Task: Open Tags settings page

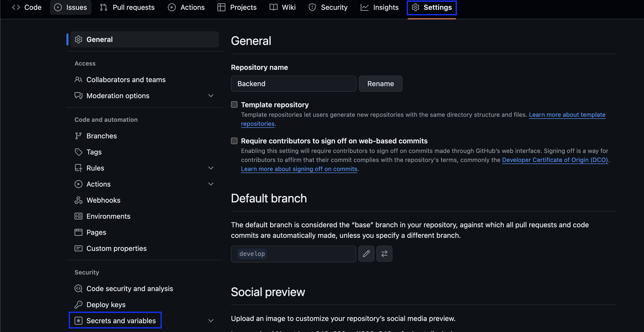Action: point(145,152)
